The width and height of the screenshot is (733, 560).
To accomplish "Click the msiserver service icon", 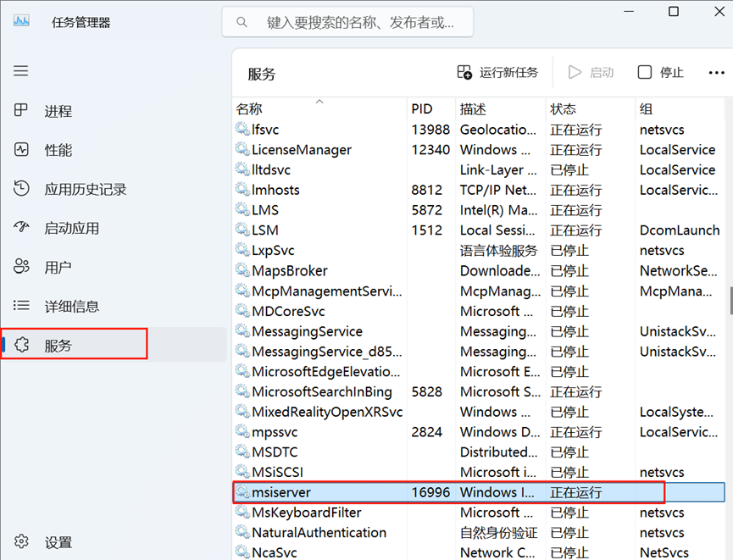I will pyautogui.click(x=242, y=491).
